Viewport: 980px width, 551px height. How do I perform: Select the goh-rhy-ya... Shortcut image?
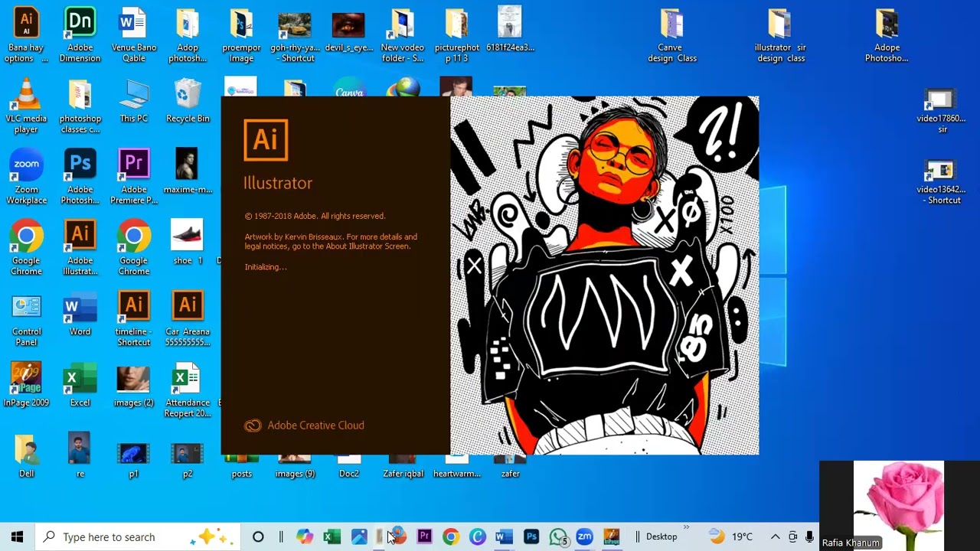295,34
